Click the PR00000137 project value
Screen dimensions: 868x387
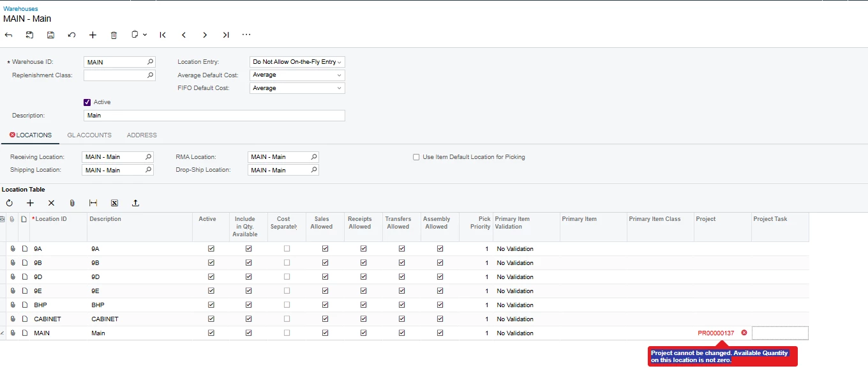click(716, 333)
